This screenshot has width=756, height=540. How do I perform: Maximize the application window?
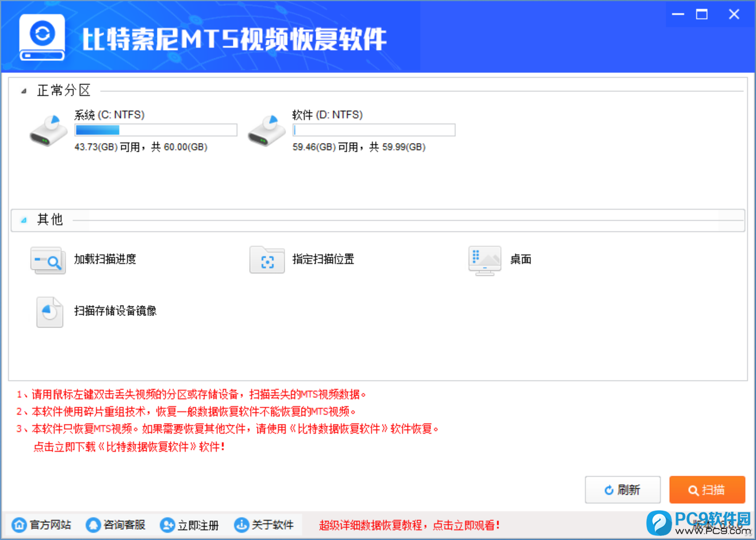pyautogui.click(x=702, y=14)
